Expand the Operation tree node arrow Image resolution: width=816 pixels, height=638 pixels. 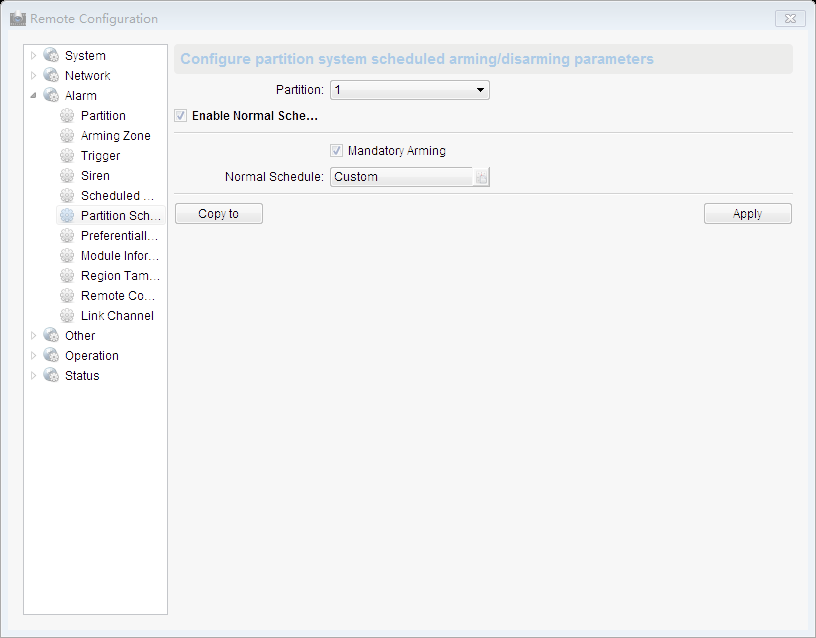pyautogui.click(x=33, y=355)
